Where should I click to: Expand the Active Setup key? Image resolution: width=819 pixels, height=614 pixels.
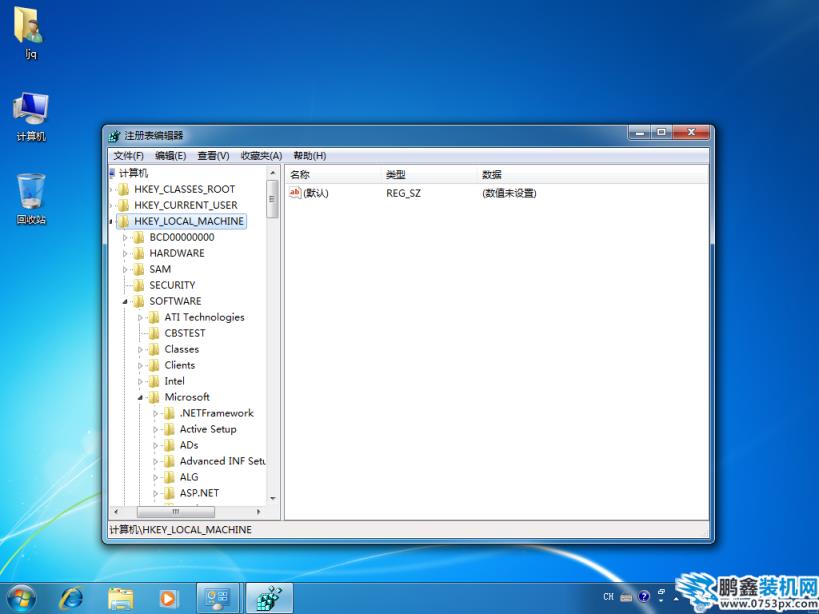click(x=155, y=430)
